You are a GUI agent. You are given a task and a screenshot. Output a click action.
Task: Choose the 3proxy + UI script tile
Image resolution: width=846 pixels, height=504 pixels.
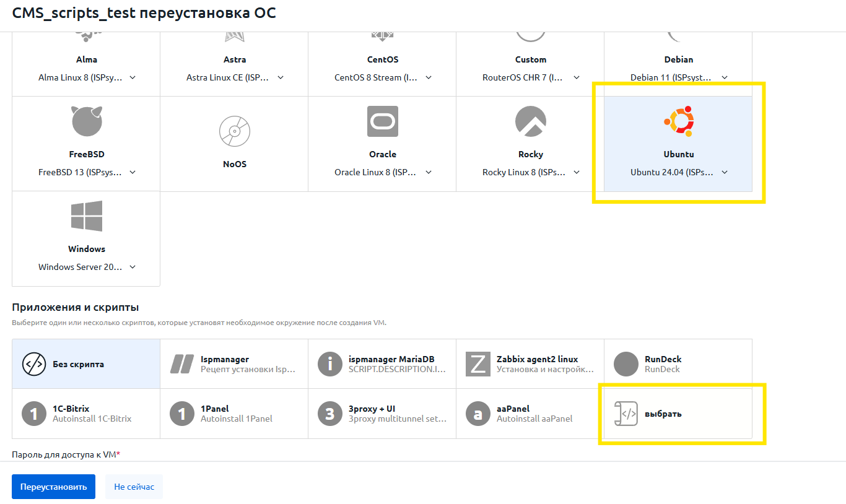pyautogui.click(x=382, y=414)
